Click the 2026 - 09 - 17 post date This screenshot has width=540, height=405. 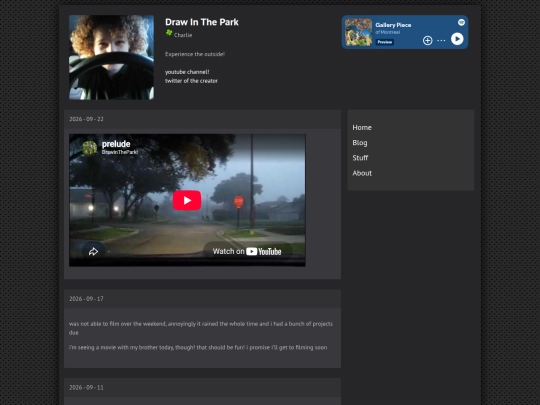coord(86,299)
